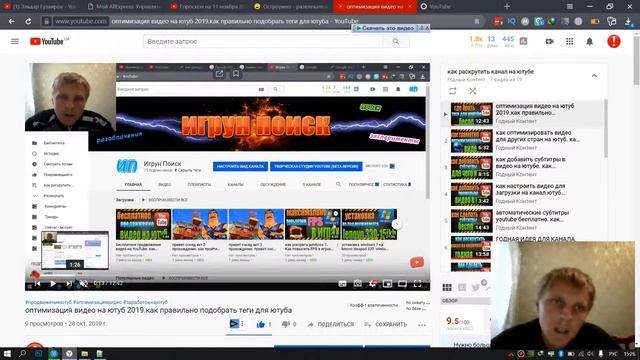
Task: Open a new browser tab
Action: (507, 7)
